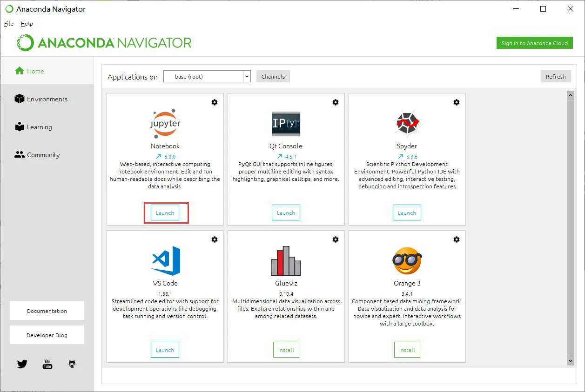Open the File menu
585x392 pixels.
[x=9, y=24]
